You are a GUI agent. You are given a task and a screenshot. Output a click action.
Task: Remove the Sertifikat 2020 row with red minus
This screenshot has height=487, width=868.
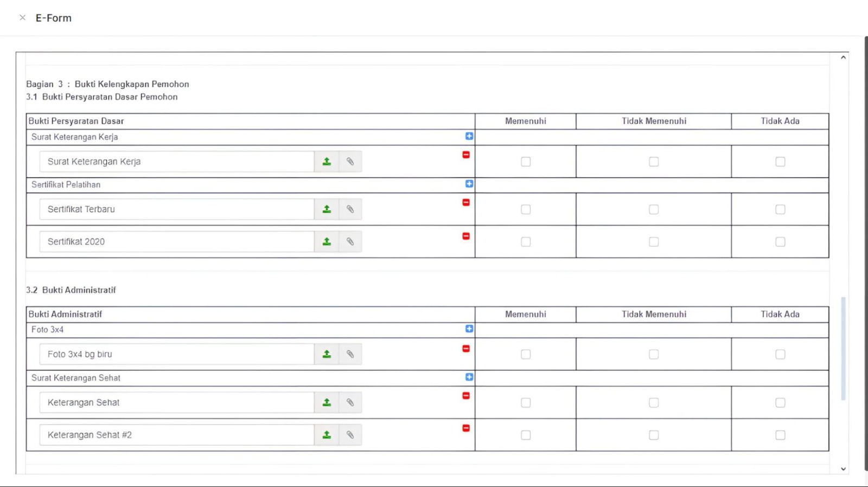click(466, 236)
